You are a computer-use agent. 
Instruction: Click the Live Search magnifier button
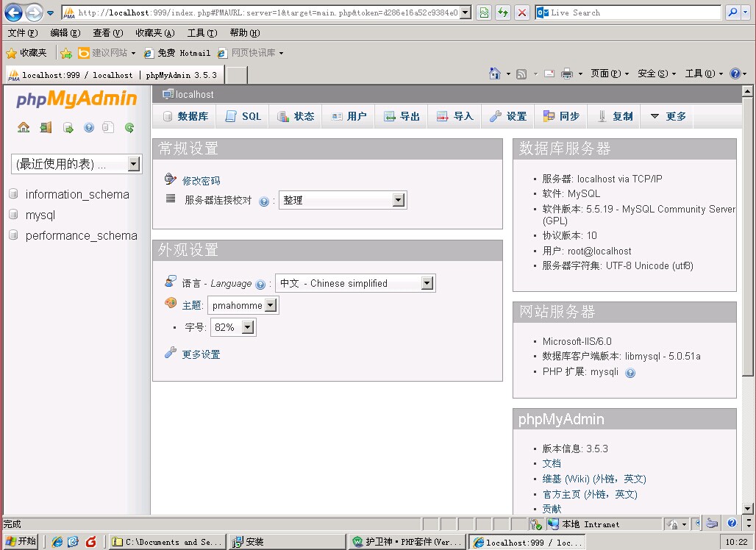point(732,12)
